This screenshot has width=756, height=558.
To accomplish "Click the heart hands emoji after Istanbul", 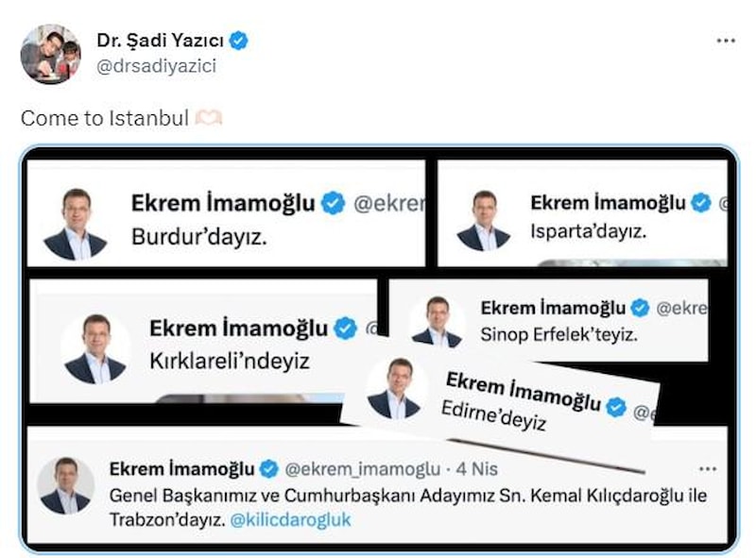I will click(x=208, y=118).
